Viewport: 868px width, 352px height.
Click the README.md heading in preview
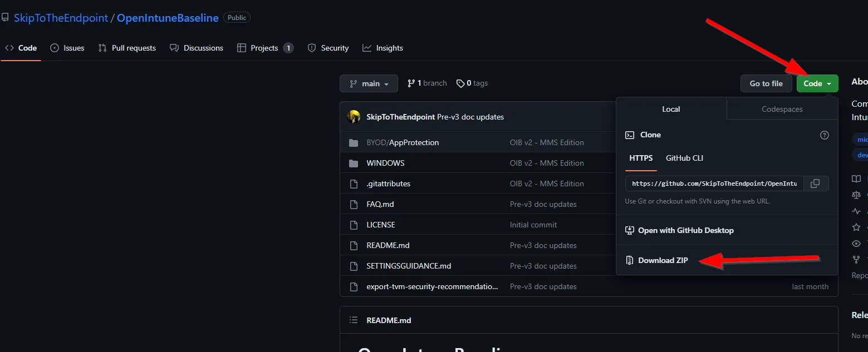[389, 320]
